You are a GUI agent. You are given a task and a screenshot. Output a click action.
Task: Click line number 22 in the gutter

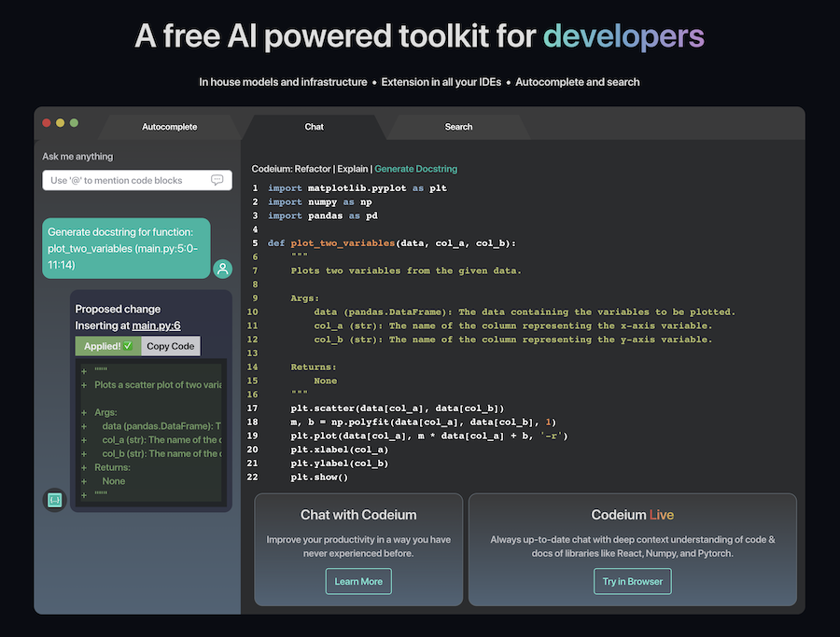click(x=252, y=478)
